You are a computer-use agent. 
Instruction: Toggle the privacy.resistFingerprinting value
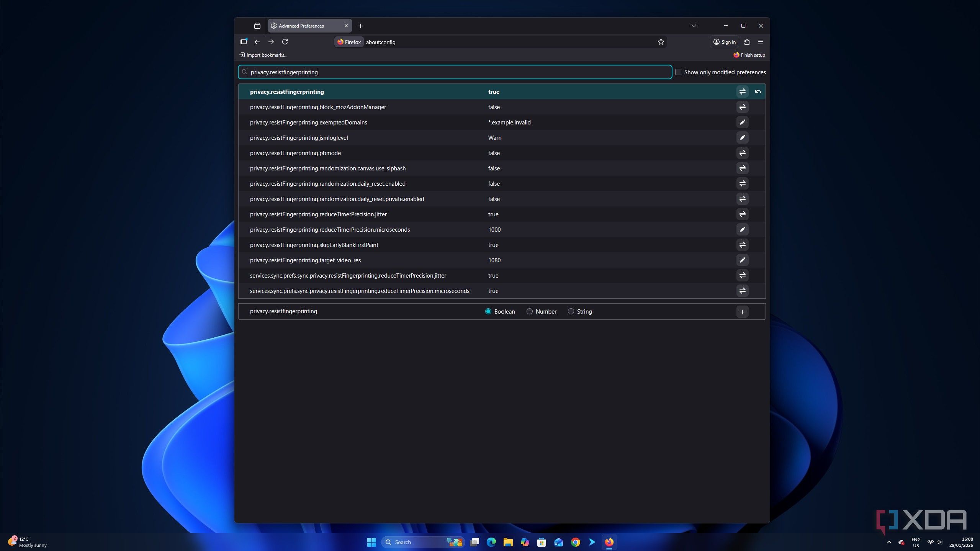pyautogui.click(x=742, y=92)
